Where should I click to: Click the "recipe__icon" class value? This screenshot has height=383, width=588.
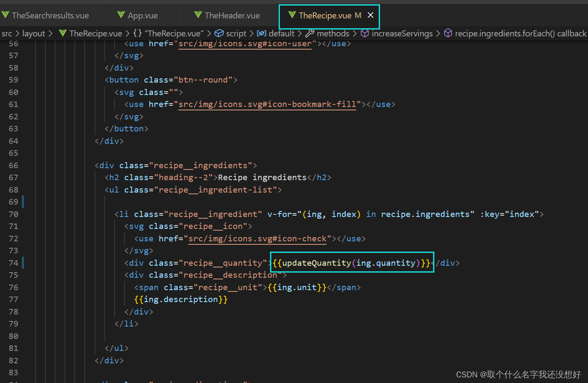click(213, 226)
